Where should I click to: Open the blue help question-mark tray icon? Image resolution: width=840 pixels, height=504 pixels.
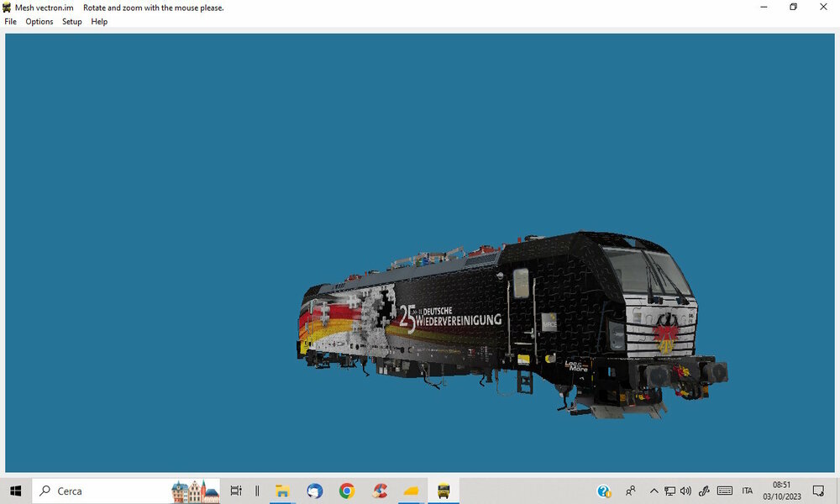[604, 491]
